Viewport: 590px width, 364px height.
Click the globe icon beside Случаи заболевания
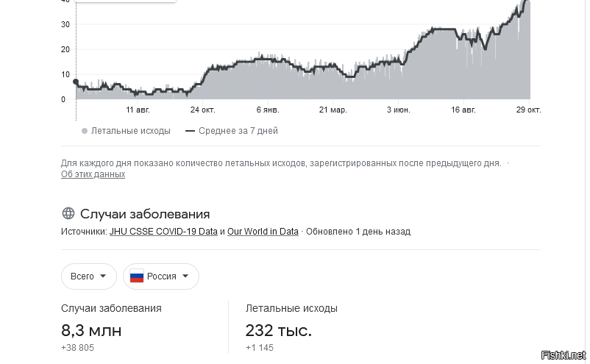(68, 213)
